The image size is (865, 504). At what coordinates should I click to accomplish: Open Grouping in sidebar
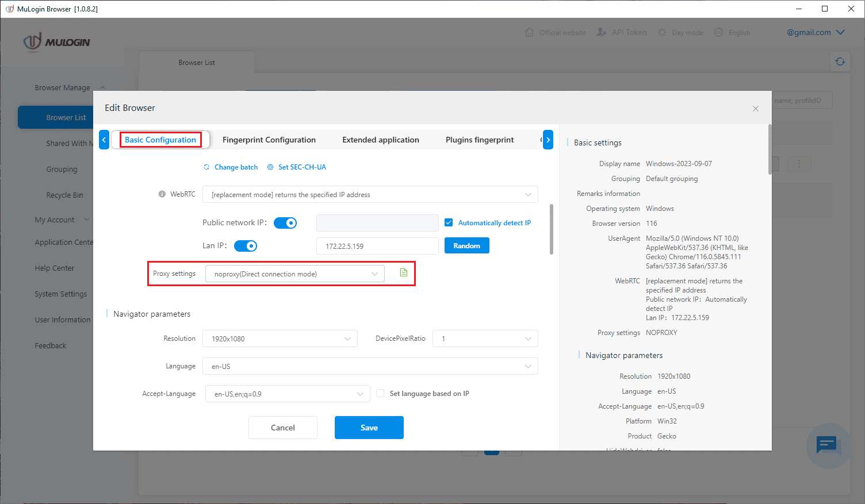(62, 170)
